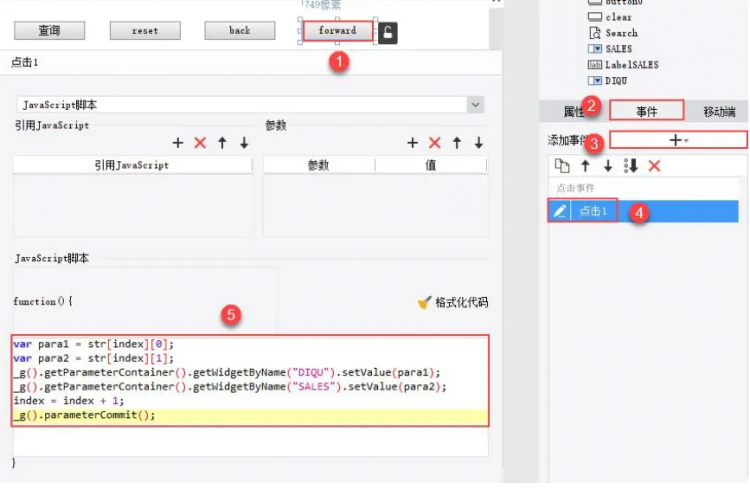The height and width of the screenshot is (496, 750).
Task: Select the LabelSALES widget in tree
Action: [623, 65]
